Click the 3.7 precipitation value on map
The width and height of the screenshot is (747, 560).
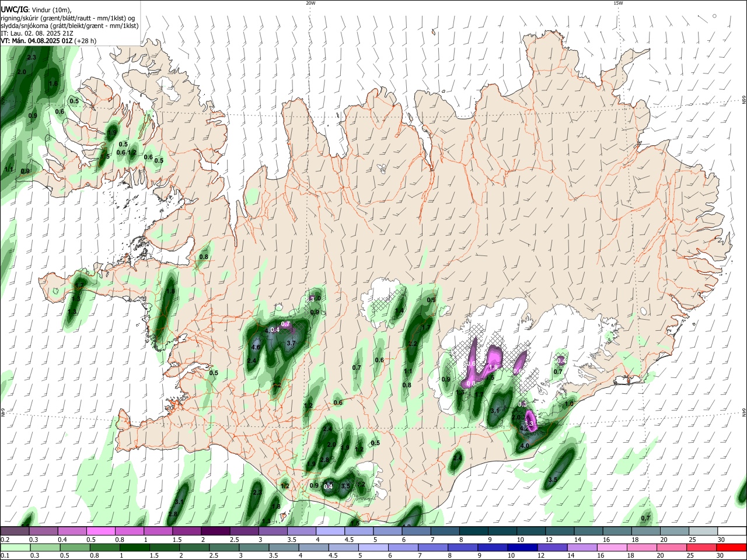292,343
